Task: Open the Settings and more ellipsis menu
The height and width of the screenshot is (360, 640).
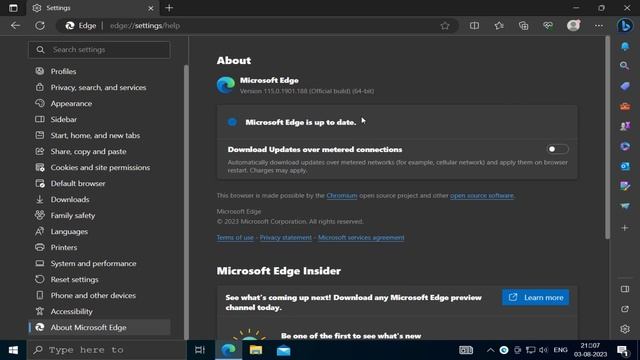Action: [598, 26]
